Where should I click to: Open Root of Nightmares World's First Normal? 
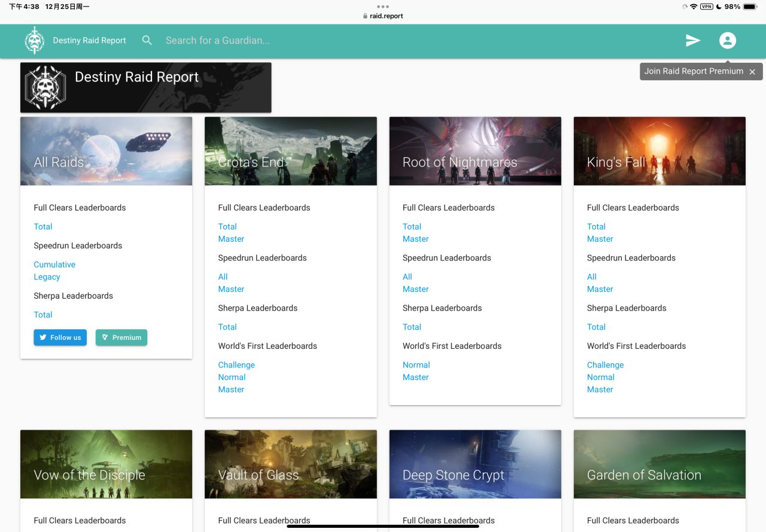pyautogui.click(x=416, y=365)
